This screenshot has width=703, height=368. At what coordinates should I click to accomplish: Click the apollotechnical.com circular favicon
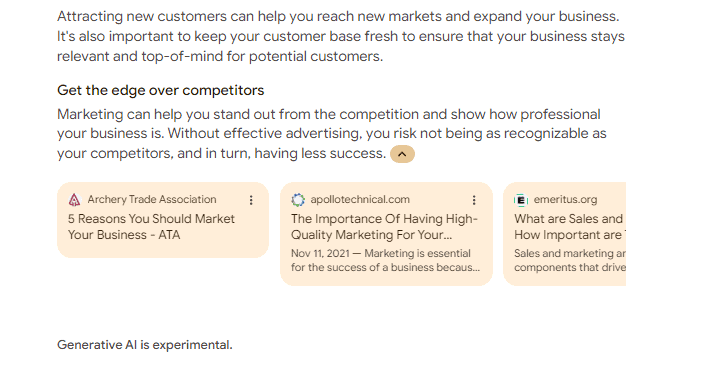coord(298,199)
